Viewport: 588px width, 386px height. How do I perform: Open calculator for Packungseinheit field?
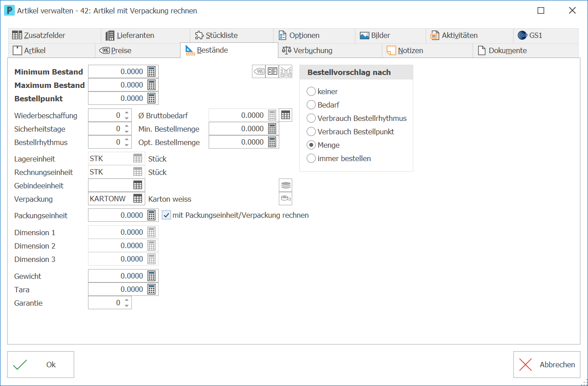[152, 215]
